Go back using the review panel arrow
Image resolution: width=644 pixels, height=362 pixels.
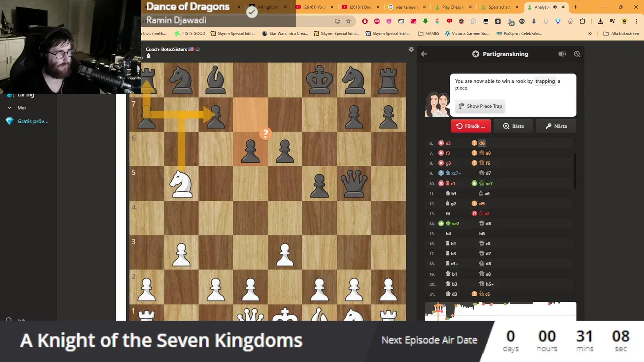(x=424, y=54)
